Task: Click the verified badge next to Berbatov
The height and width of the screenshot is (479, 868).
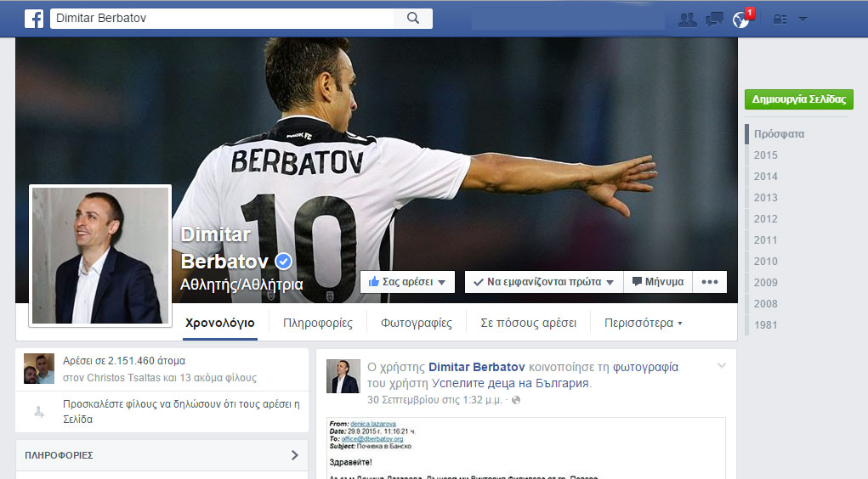Action: tap(283, 261)
